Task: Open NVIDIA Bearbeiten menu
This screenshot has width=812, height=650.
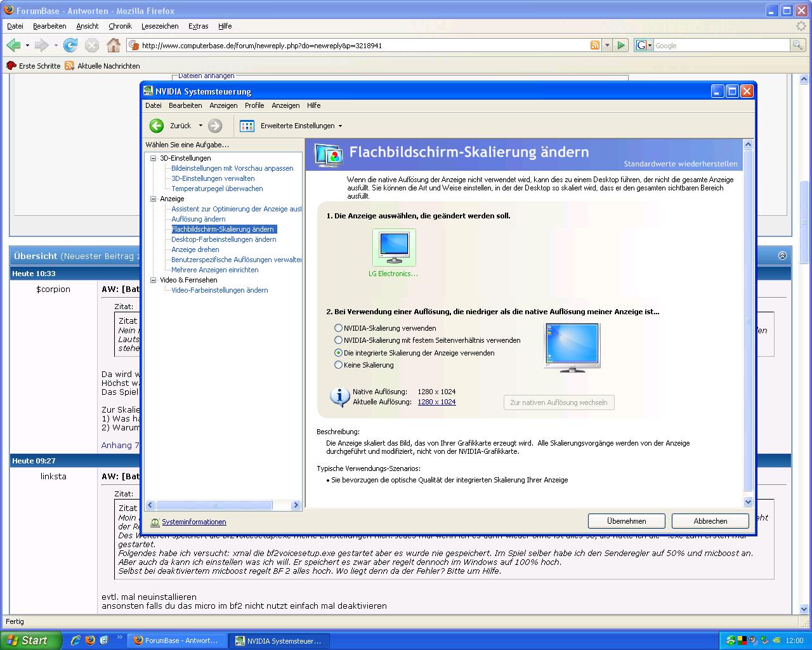Action: point(185,105)
